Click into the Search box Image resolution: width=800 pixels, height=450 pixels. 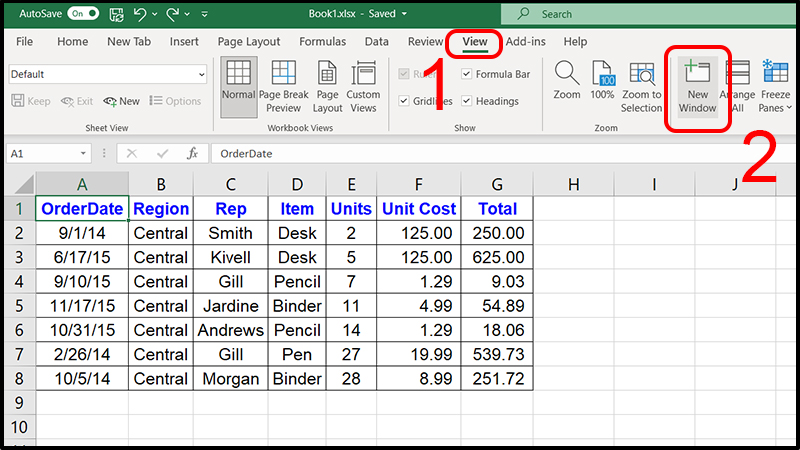click(x=648, y=14)
